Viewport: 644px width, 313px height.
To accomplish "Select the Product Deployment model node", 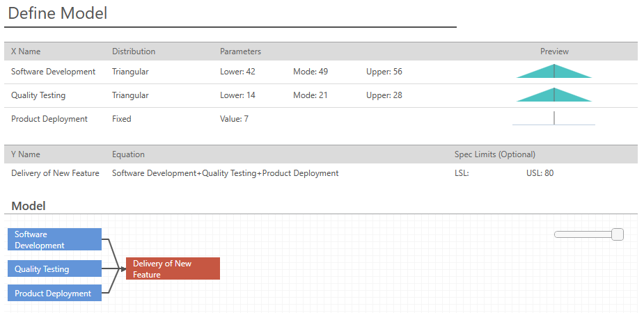I will [x=54, y=294].
